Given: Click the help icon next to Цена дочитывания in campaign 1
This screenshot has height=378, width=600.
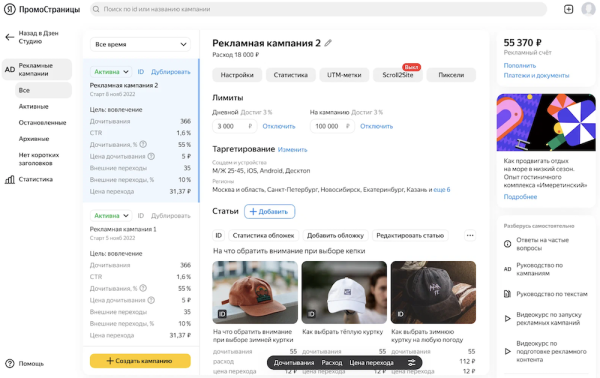Looking at the screenshot, I should tap(151, 300).
